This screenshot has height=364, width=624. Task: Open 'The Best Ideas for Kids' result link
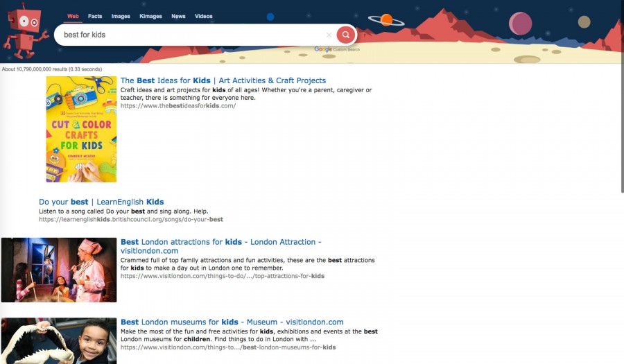pos(223,80)
